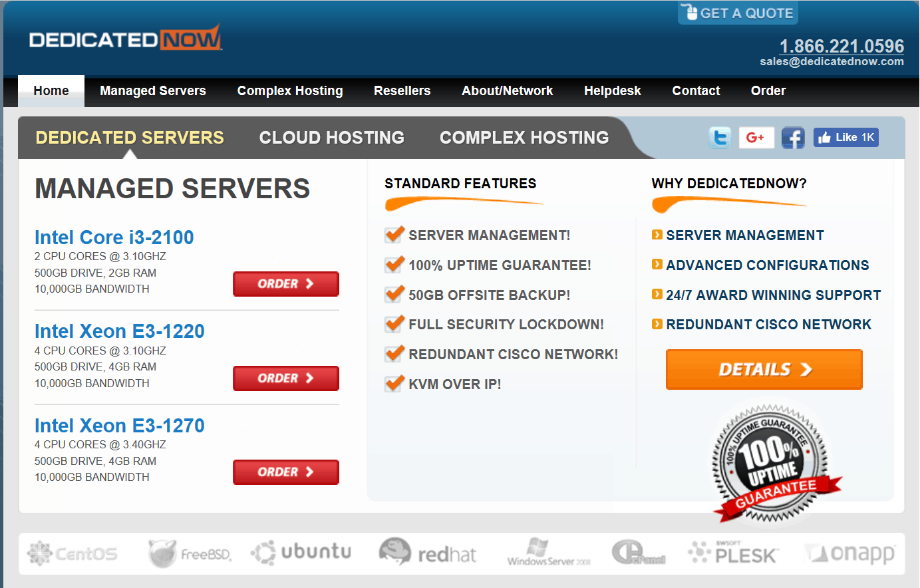Switch to the Cloud Hosting tab
Image resolution: width=920 pixels, height=588 pixels.
[x=331, y=138]
